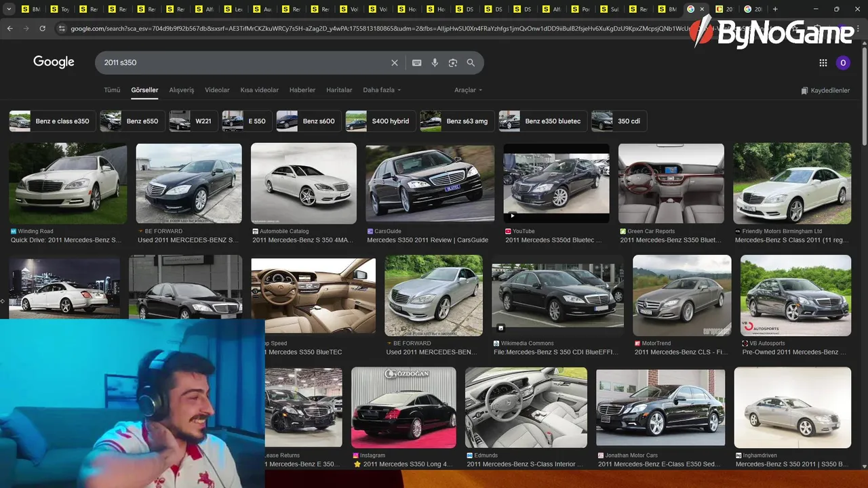Image resolution: width=868 pixels, height=488 pixels.
Task: Open the Inghamdriven silver S 350 image
Action: tap(792, 407)
